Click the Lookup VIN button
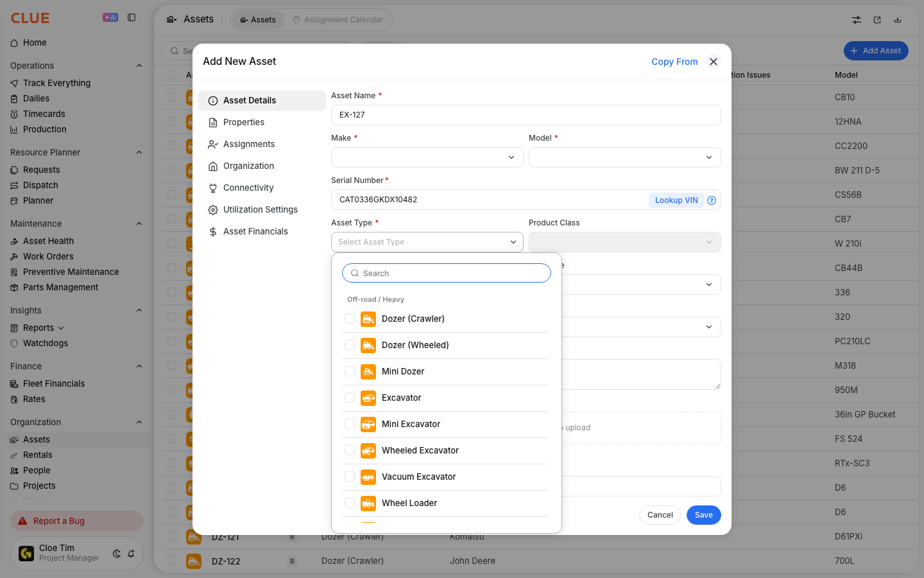The width and height of the screenshot is (924, 578). click(676, 200)
